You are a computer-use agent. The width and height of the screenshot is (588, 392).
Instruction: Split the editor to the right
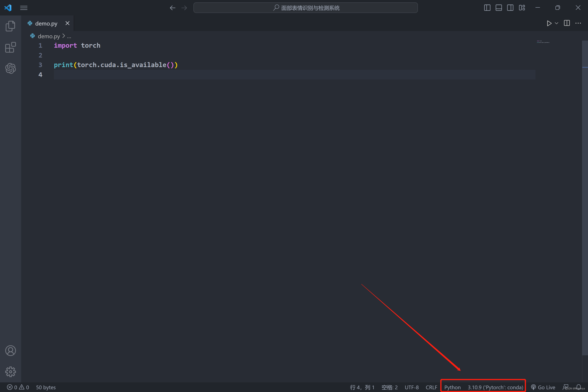click(567, 23)
